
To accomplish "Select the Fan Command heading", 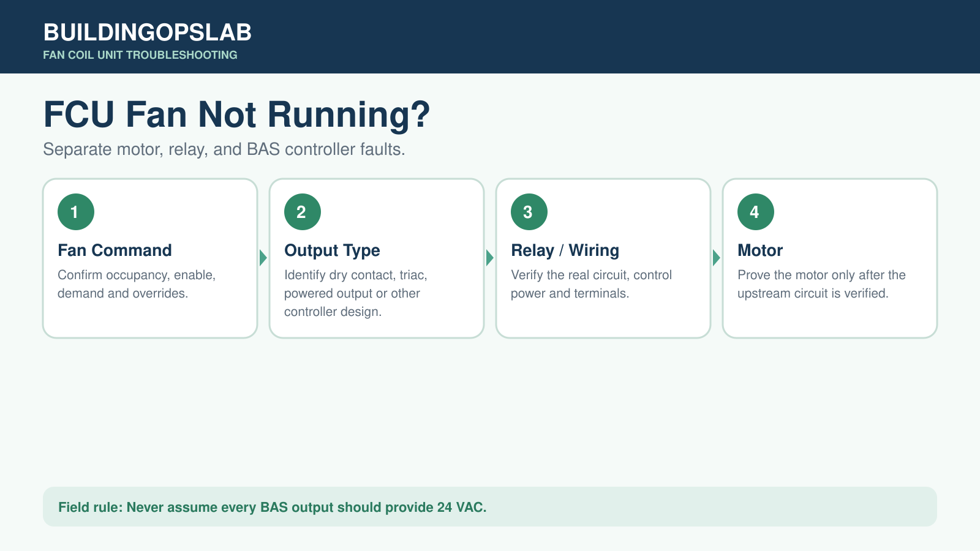I will 115,250.
